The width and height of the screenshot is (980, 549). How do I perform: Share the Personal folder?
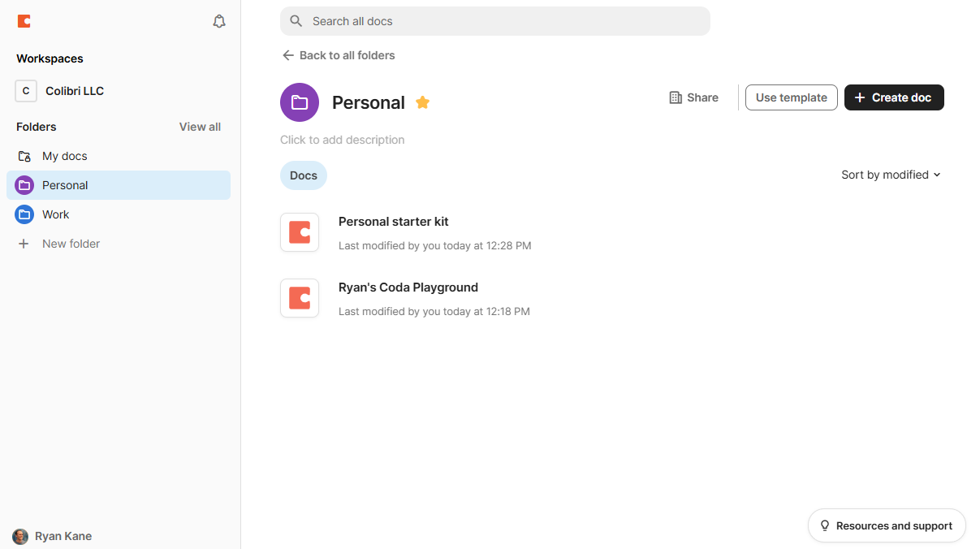tap(693, 97)
